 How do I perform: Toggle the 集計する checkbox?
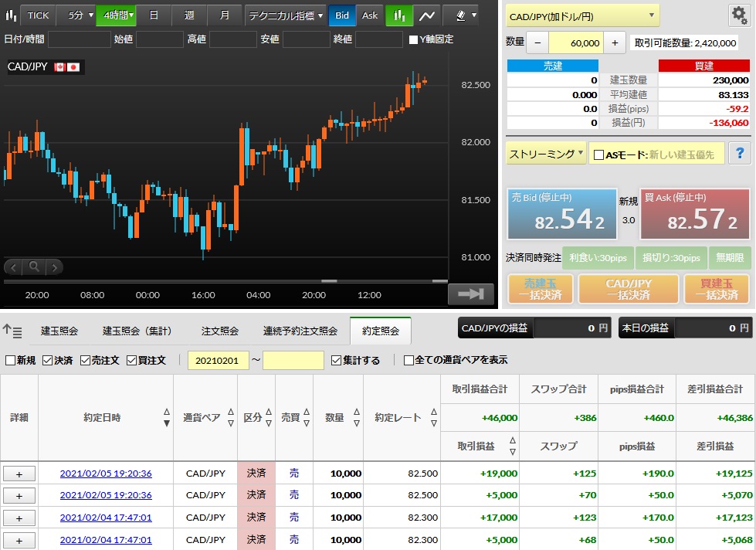(336, 361)
